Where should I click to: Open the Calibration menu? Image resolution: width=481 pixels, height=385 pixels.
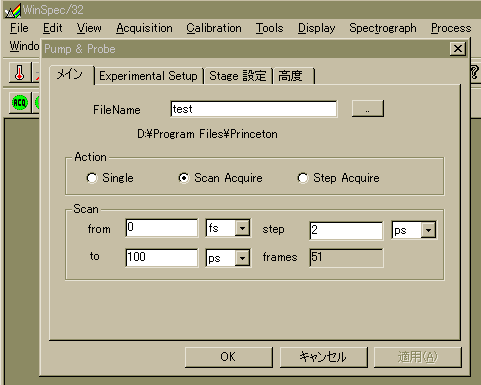pyautogui.click(x=214, y=28)
